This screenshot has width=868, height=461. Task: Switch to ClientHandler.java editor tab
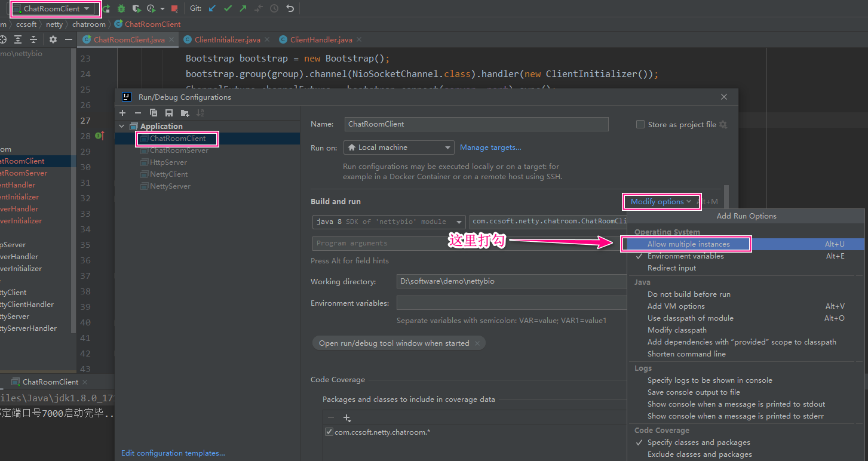(321, 40)
